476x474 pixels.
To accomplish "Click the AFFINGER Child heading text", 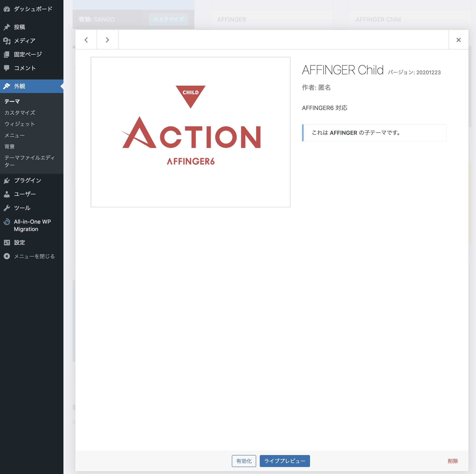I will 343,70.
